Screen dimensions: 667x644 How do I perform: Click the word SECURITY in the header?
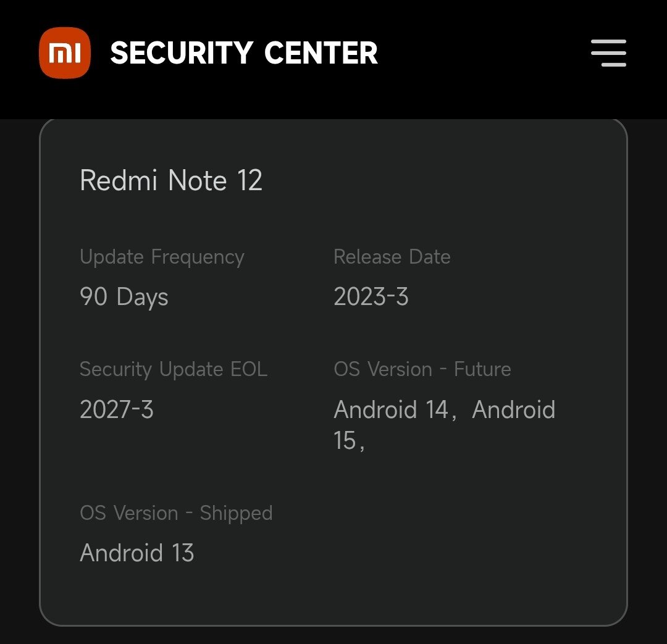point(182,53)
